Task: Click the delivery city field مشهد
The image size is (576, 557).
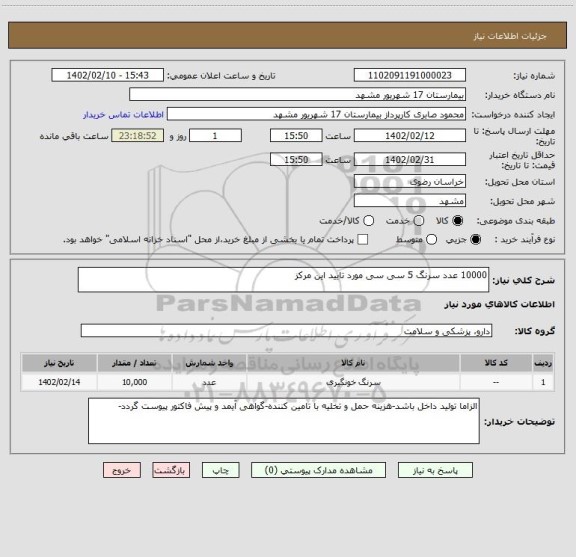Action: coord(410,201)
